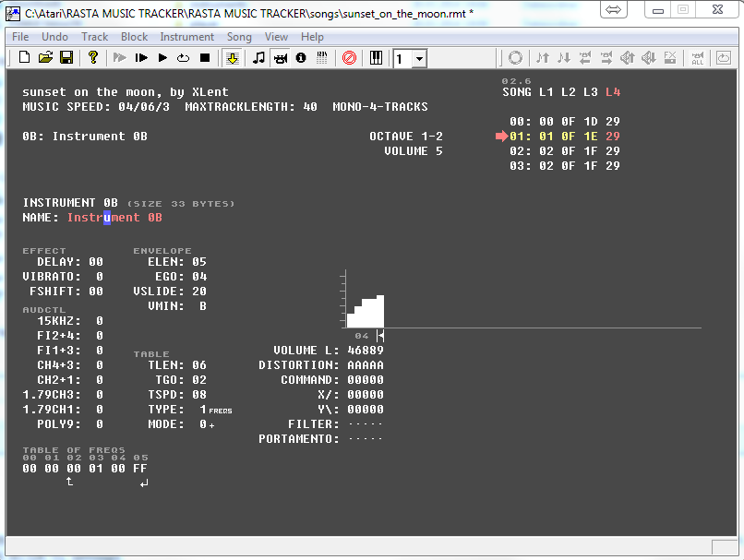
Task: Click the L4 song column header
Action: point(613,92)
